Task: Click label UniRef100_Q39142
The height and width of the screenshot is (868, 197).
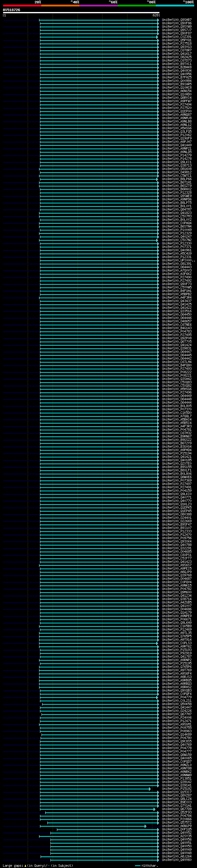Action: [x=176, y=782]
